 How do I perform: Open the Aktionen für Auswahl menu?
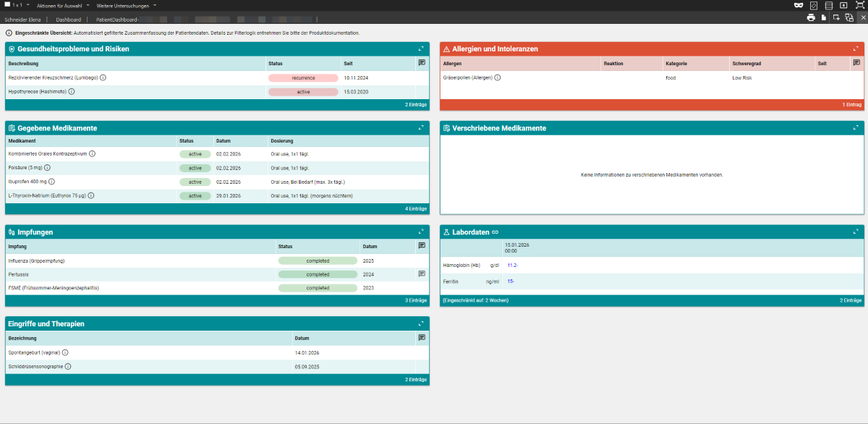tap(63, 5)
